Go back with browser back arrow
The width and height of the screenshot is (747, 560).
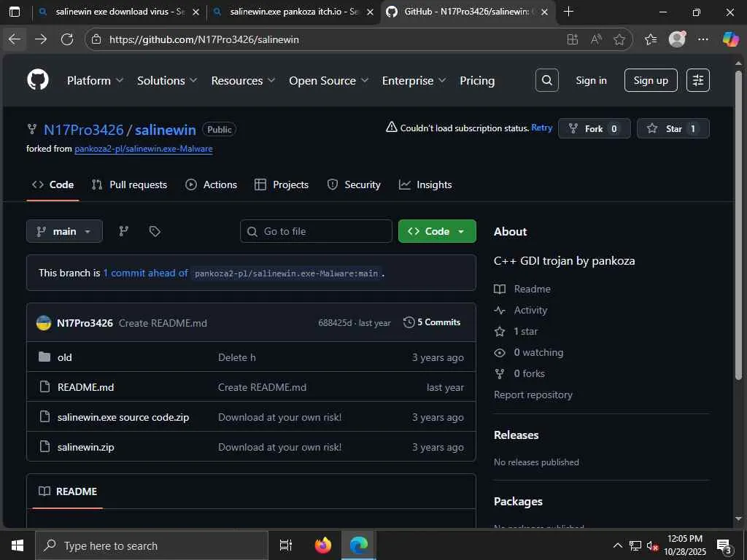click(15, 39)
